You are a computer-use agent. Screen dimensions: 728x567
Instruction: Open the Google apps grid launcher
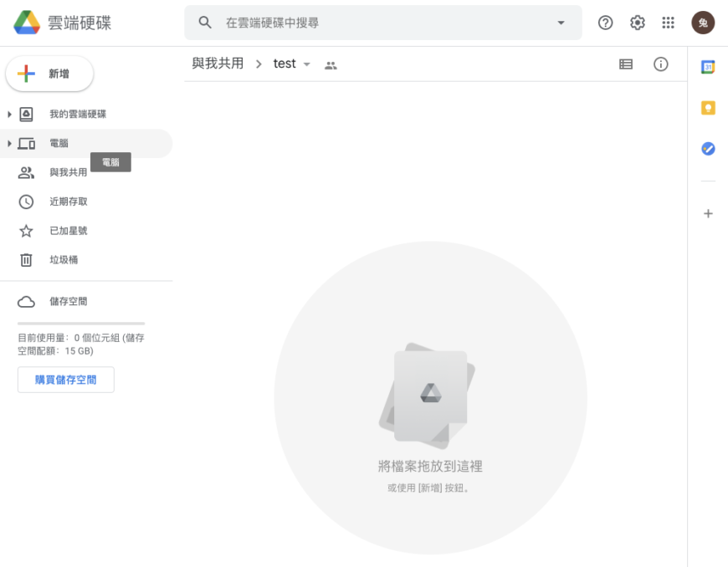669,23
